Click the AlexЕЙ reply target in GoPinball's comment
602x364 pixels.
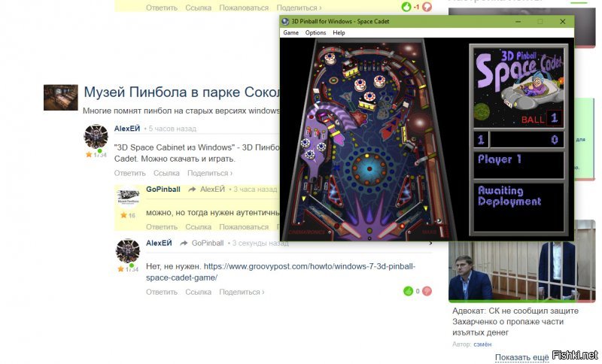point(212,189)
